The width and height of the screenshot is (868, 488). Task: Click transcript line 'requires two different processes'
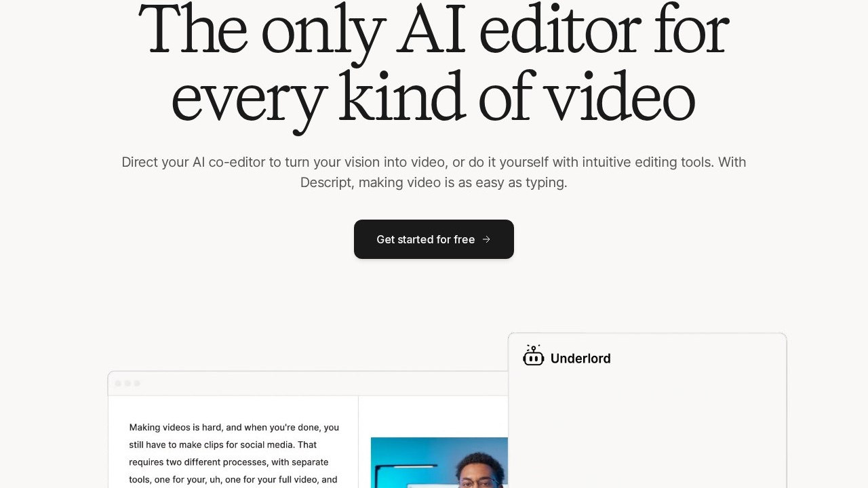tap(229, 462)
